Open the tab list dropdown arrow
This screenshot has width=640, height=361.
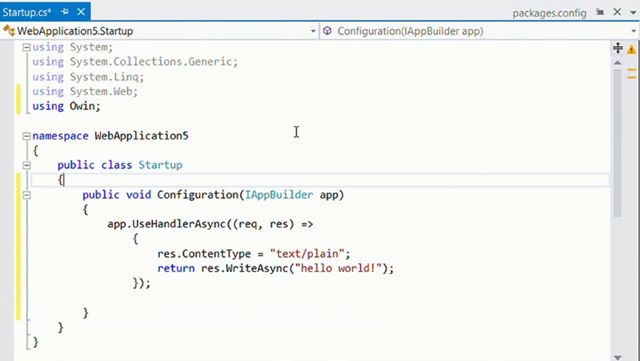click(x=633, y=13)
